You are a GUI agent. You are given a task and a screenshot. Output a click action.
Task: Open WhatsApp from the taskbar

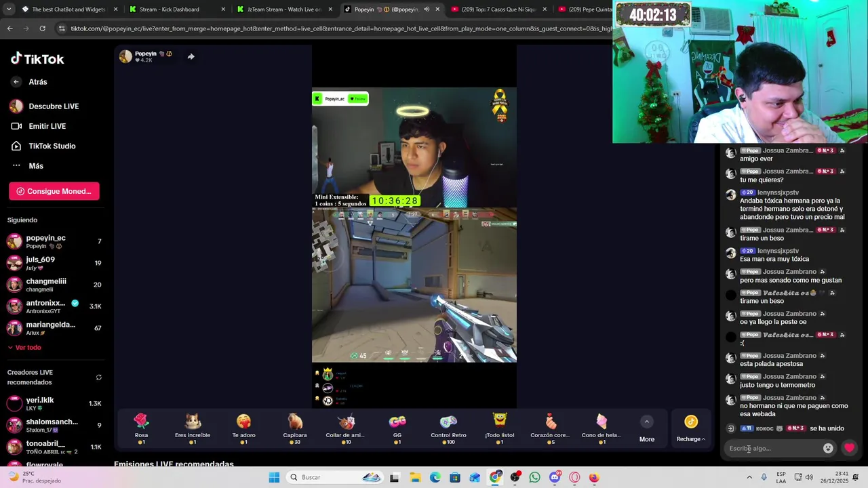pos(535,477)
